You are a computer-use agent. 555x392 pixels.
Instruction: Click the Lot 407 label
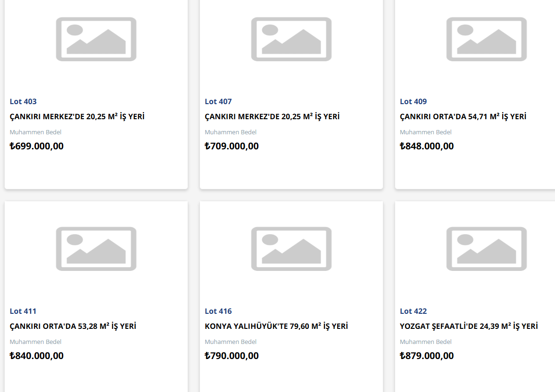218,102
